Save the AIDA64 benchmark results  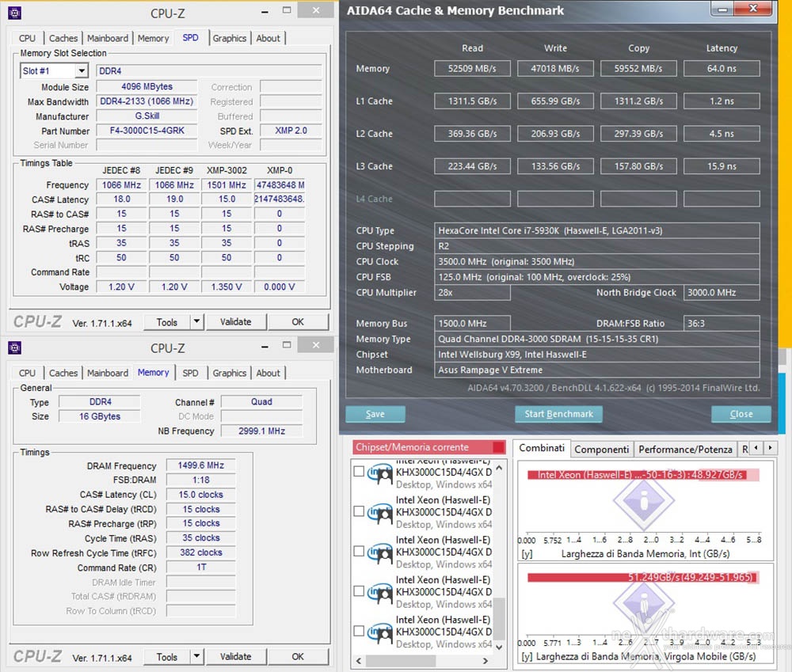point(375,414)
